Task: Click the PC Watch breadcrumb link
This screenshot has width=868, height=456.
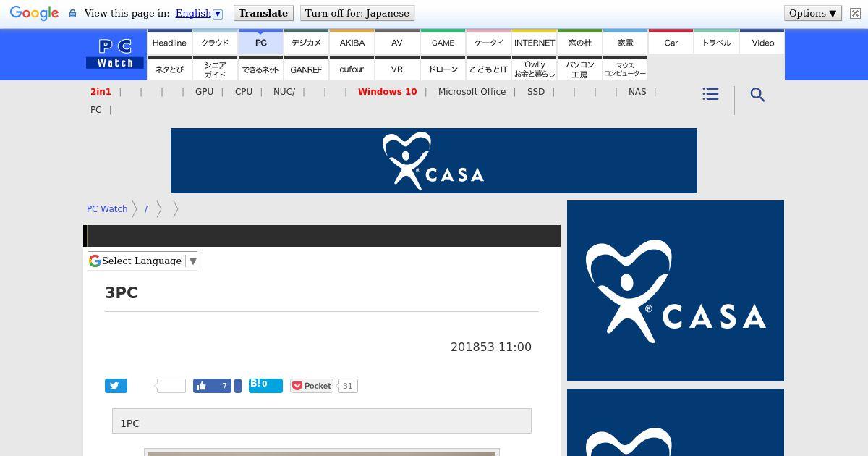Action: point(107,208)
